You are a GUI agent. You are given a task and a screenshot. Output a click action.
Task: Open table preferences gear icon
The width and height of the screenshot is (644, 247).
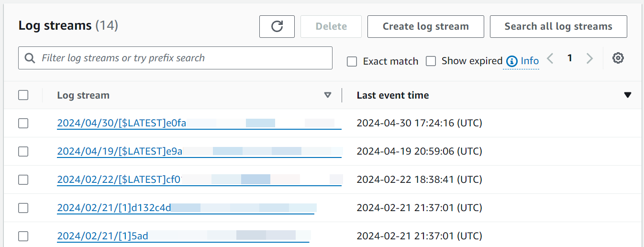[x=618, y=58]
